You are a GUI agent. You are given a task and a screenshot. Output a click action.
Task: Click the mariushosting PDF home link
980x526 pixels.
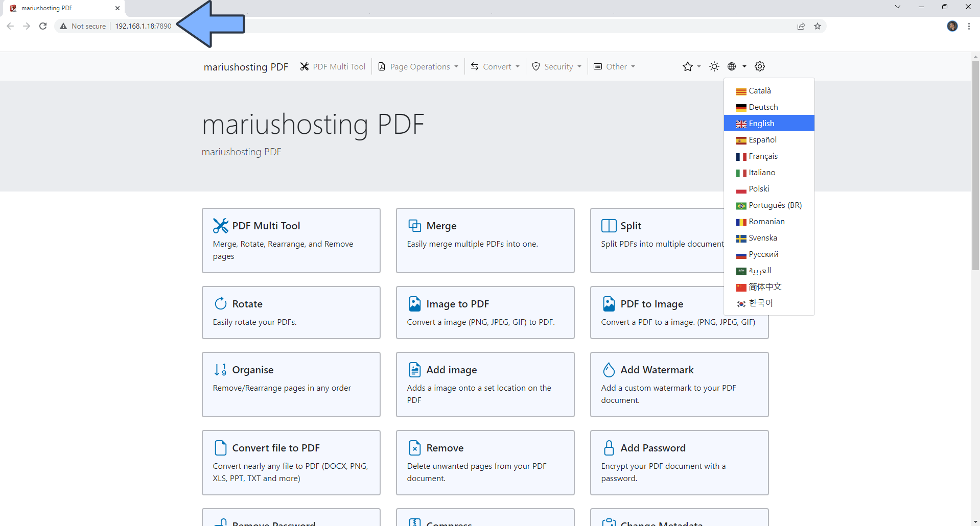pos(246,66)
